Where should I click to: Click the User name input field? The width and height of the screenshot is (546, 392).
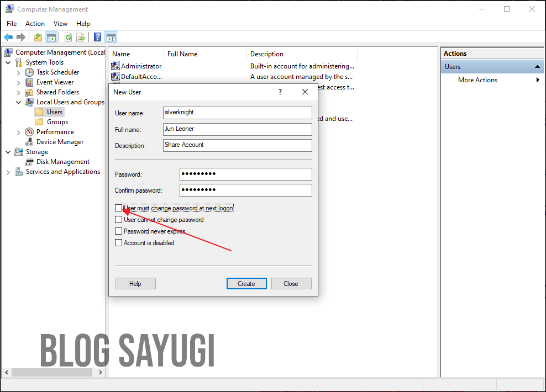(238, 113)
